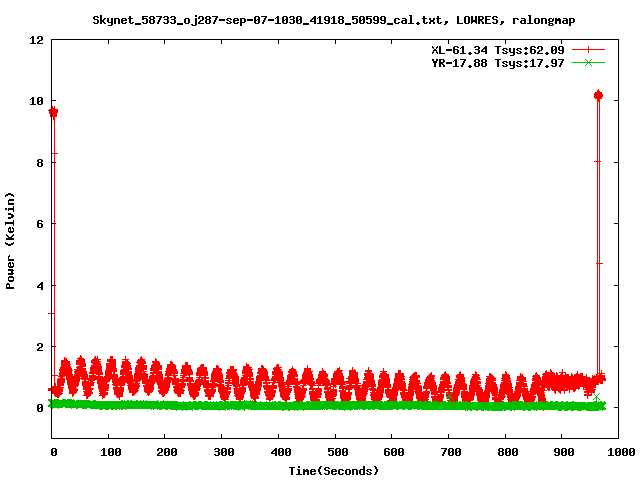This screenshot has width=640, height=480.
Task: Click the y-axis tick label 6
Action: pyautogui.click(x=40, y=224)
